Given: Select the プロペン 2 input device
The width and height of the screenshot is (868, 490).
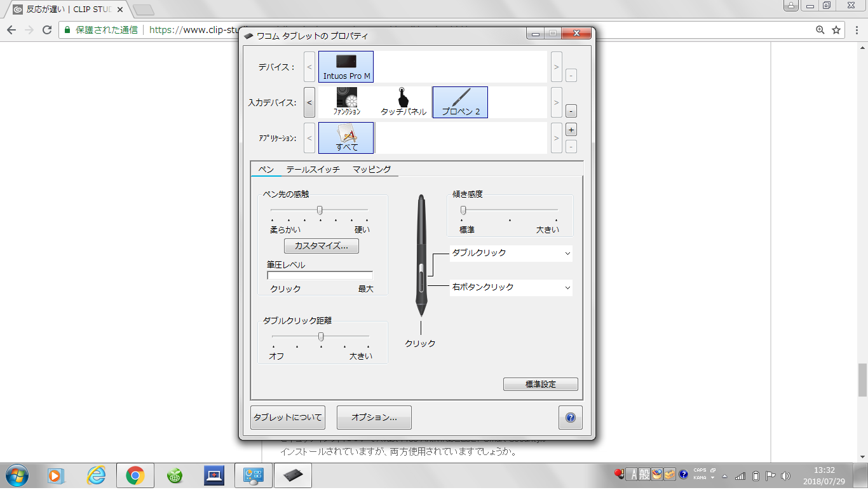Looking at the screenshot, I should pyautogui.click(x=460, y=102).
